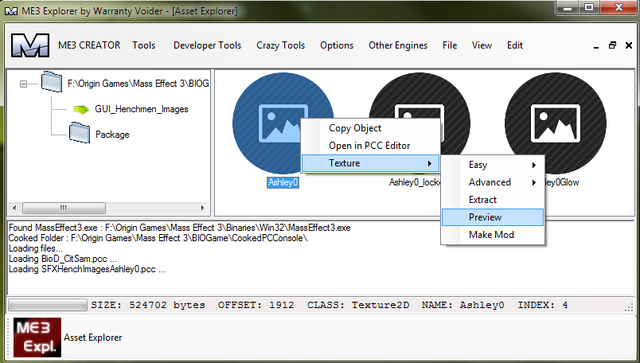Click the Package folder icon
The height and width of the screenshot is (363, 640).
coord(79,133)
